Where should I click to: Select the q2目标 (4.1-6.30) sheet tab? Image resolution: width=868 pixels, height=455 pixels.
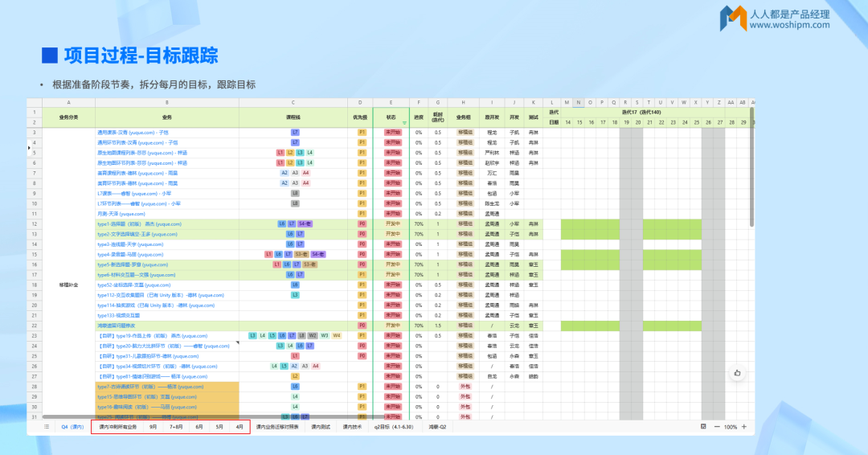click(x=393, y=427)
